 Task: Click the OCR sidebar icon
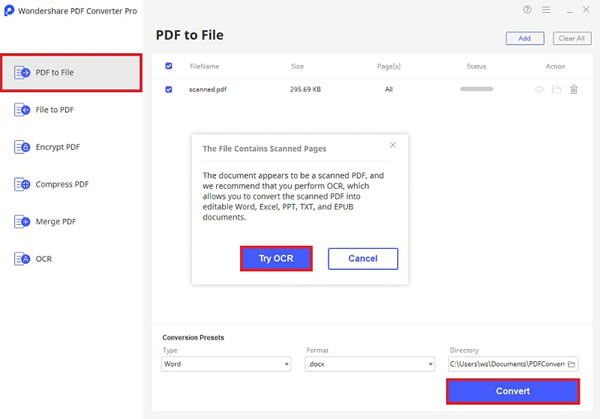(22, 259)
